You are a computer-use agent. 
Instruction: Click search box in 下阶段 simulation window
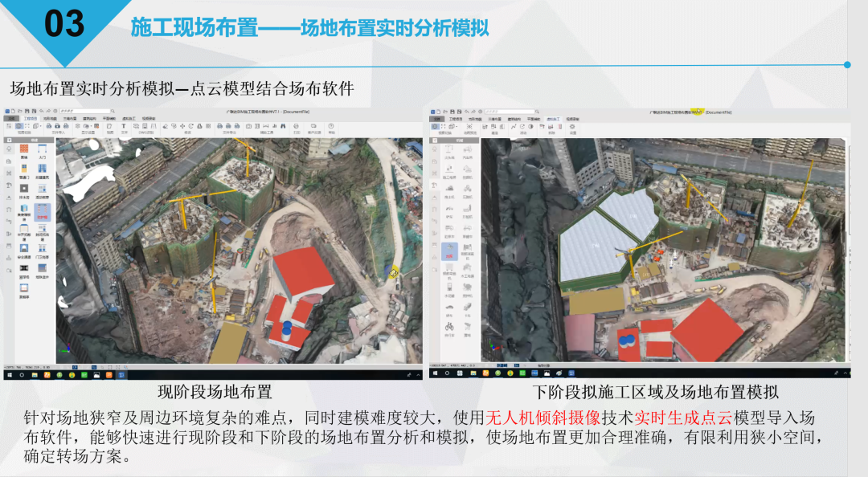[510, 112]
